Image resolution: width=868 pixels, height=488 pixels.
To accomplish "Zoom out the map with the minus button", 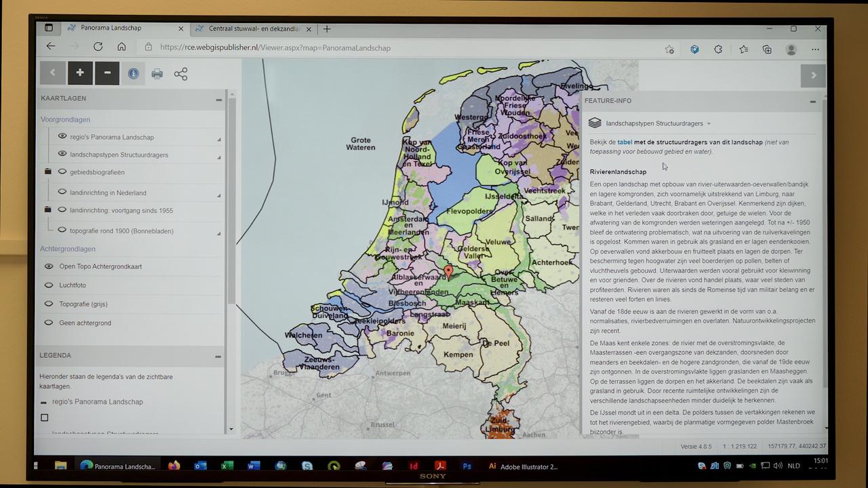I will (107, 73).
